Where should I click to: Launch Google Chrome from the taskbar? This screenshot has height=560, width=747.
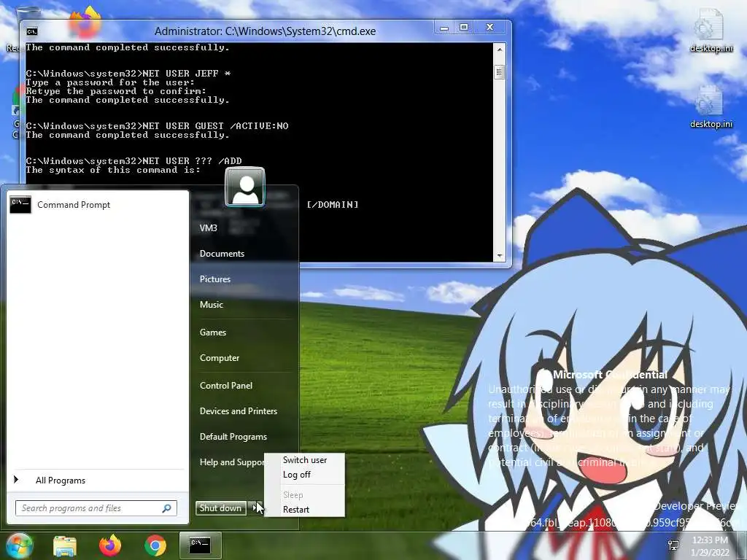point(155,545)
